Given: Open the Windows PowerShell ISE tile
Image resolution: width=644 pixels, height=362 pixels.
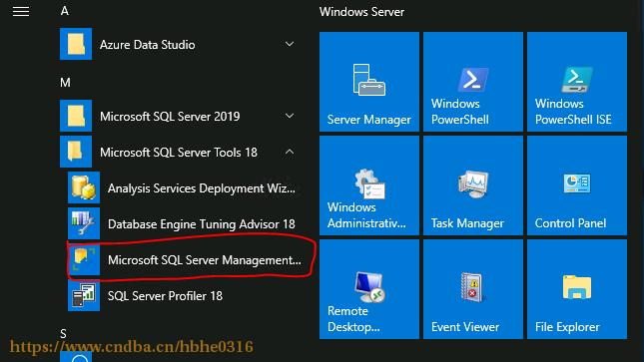Looking at the screenshot, I should tap(577, 82).
